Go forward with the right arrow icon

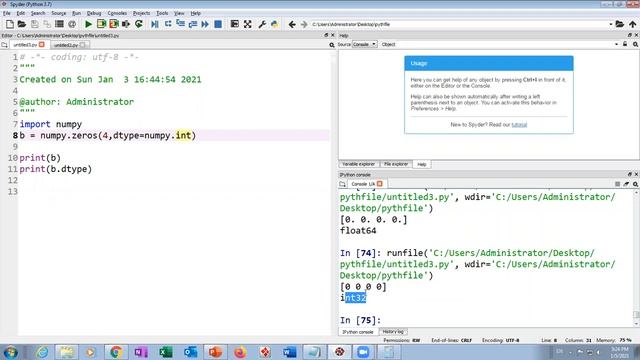click(304, 24)
